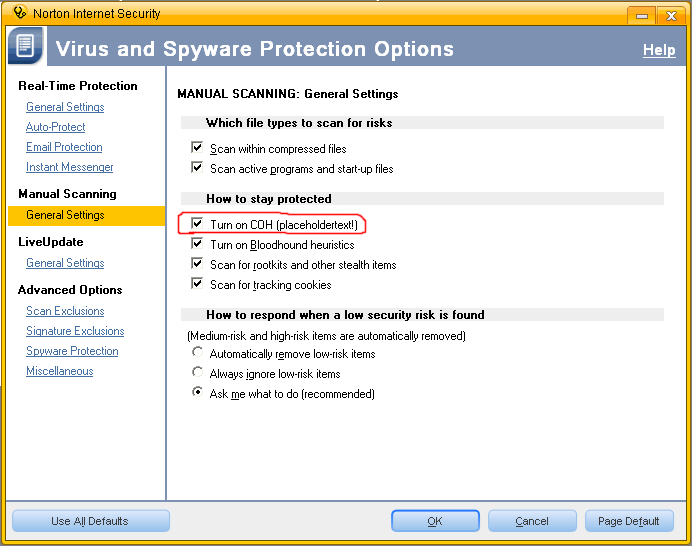Open Instant Messenger settings
Screen dimensions: 692x546
click(70, 167)
